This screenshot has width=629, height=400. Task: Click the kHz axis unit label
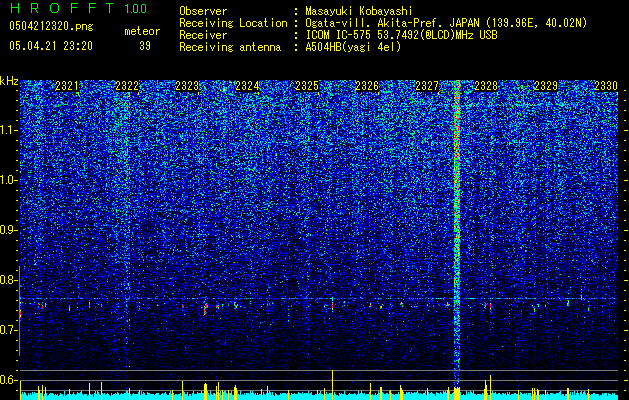[x=9, y=81]
